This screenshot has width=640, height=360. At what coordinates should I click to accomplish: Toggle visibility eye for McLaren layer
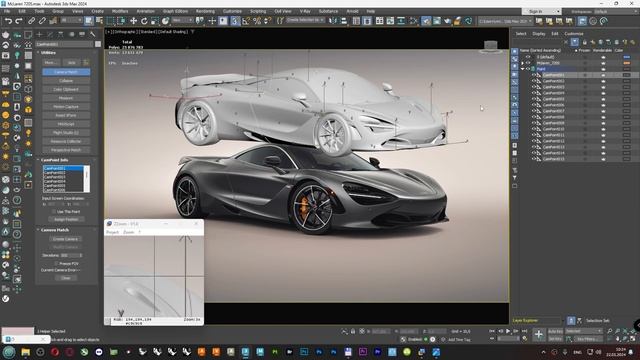pos(528,63)
